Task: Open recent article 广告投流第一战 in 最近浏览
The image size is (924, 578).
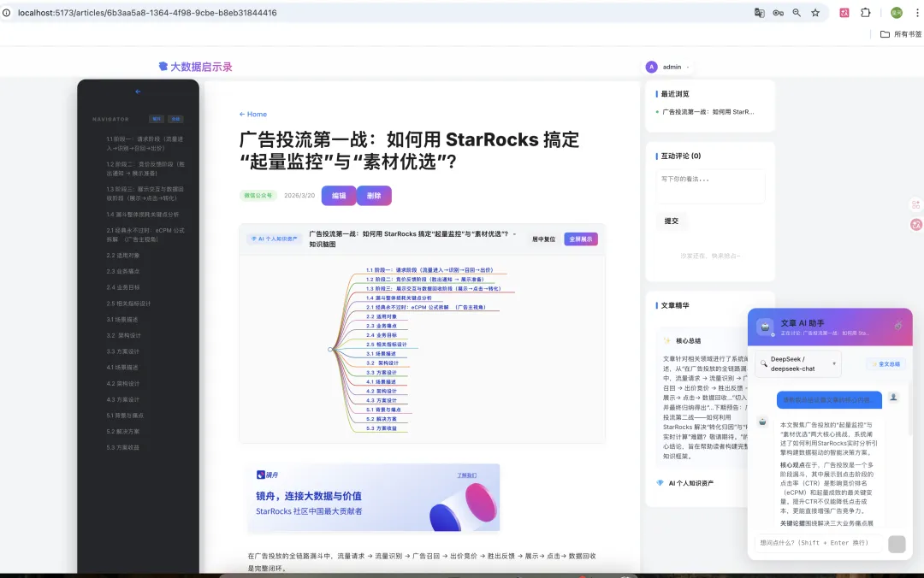Action: 708,112
